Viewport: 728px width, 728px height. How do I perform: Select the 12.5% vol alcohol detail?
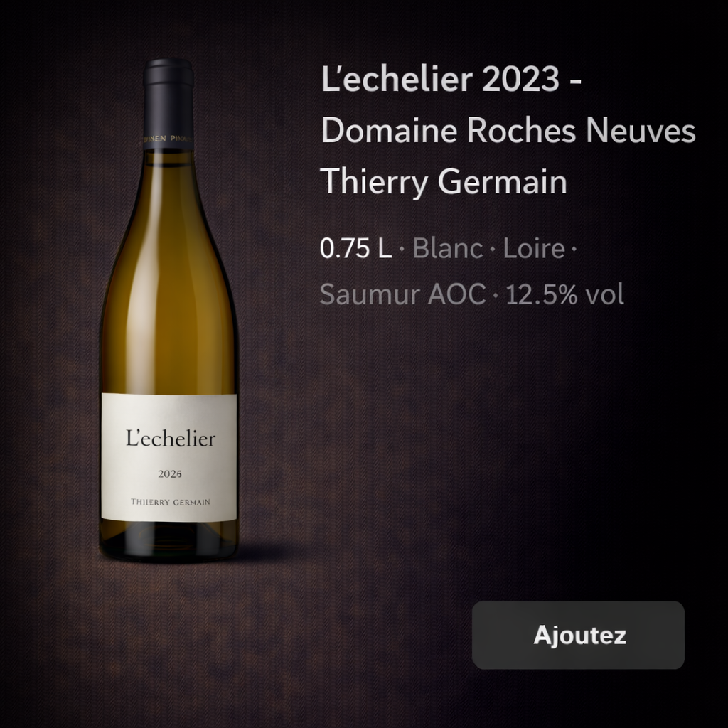564,294
